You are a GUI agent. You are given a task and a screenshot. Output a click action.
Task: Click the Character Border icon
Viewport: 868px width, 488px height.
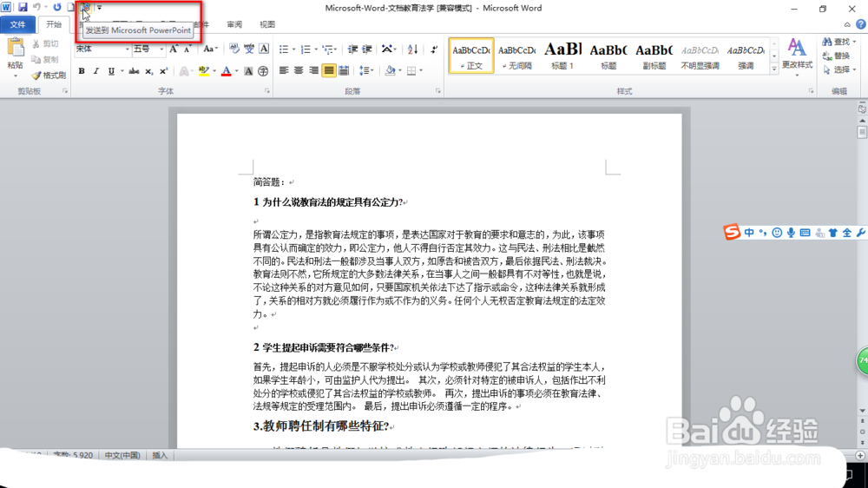pos(264,49)
